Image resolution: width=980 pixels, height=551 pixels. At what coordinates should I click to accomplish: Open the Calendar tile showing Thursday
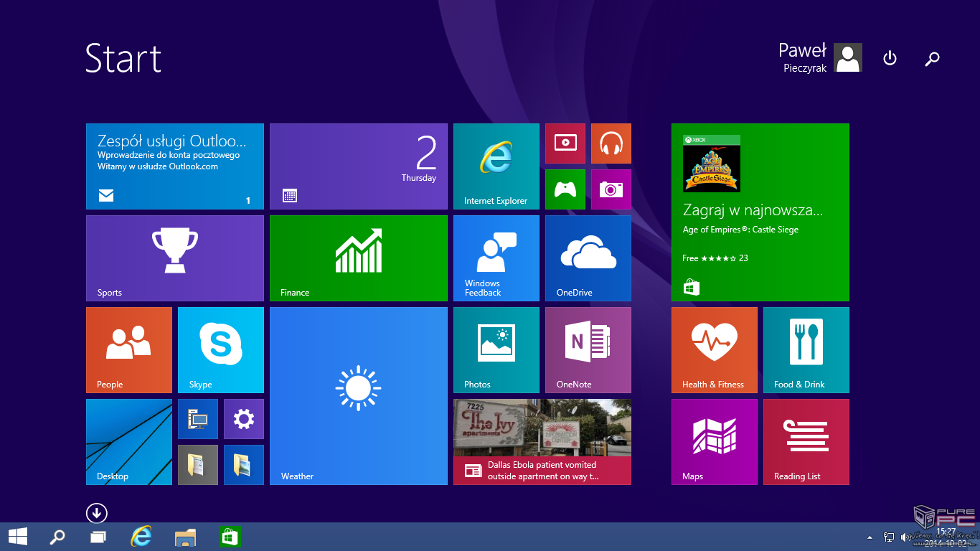coord(358,166)
